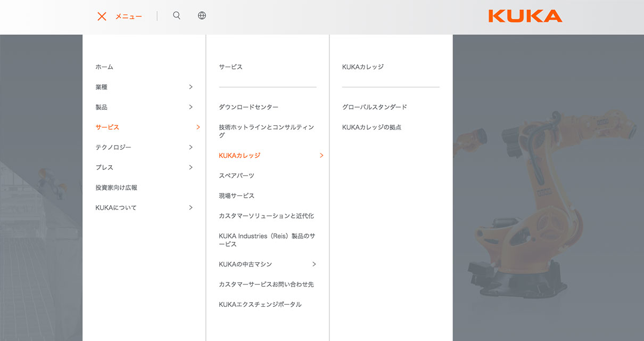The height and width of the screenshot is (341, 644).
Task: Select ホーム in the main menu
Action: (104, 67)
